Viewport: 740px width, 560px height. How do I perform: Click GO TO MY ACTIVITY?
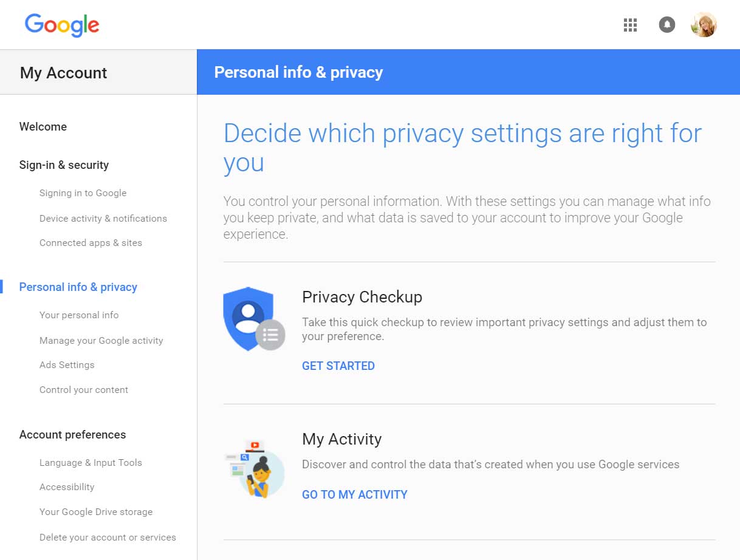pos(354,494)
